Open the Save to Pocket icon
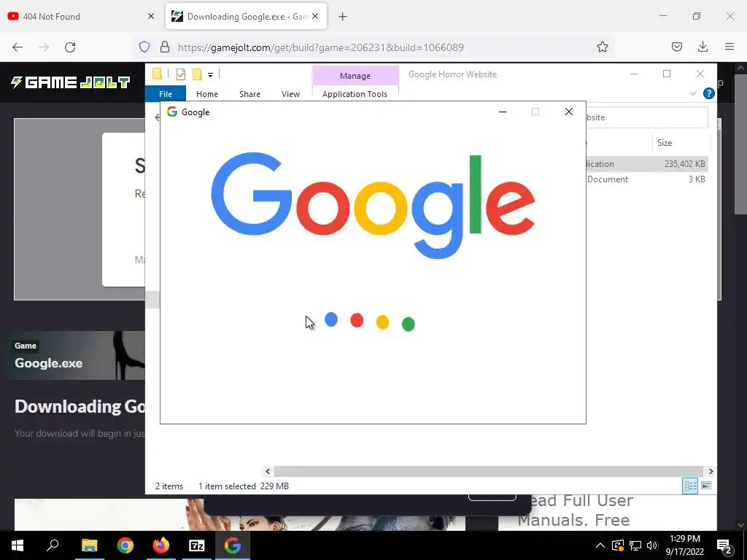 tap(676, 47)
